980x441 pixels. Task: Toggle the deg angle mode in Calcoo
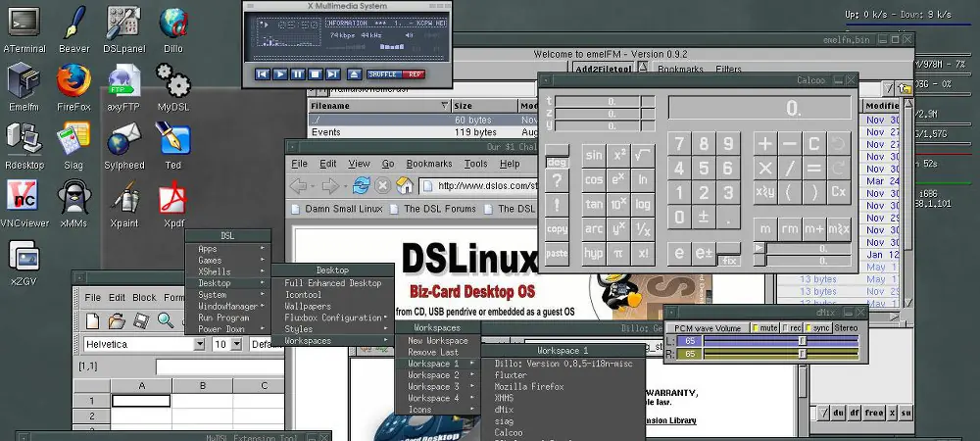[557, 157]
